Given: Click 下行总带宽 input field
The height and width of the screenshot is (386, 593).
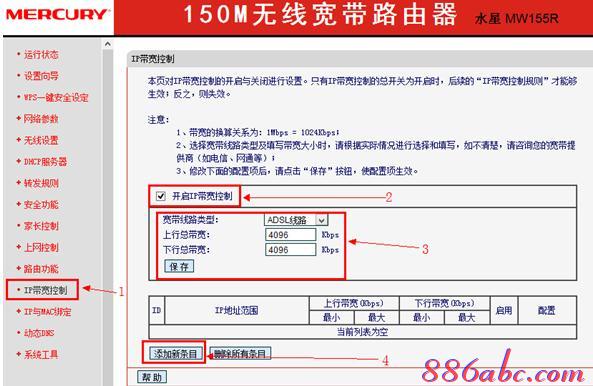Looking at the screenshot, I should 290,250.
